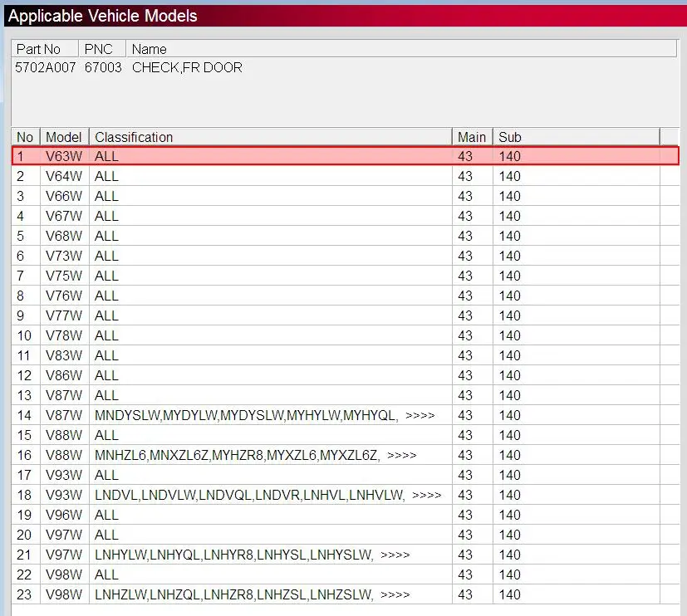
Task: Select the V96W model row
Action: coord(346,515)
